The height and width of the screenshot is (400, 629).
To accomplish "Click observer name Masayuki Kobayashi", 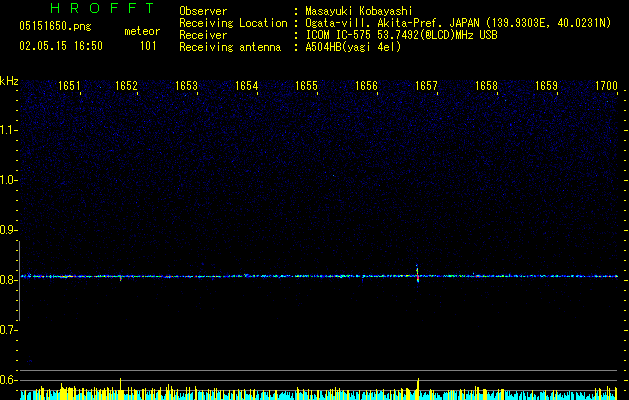I will (359, 11).
